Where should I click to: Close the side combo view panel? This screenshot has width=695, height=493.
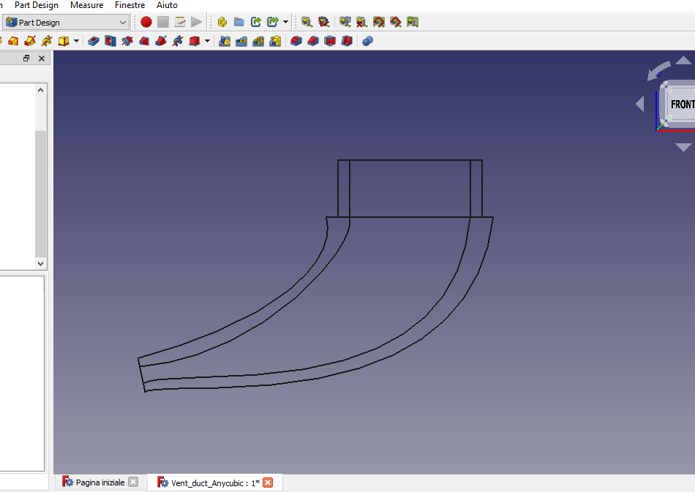[x=41, y=59]
